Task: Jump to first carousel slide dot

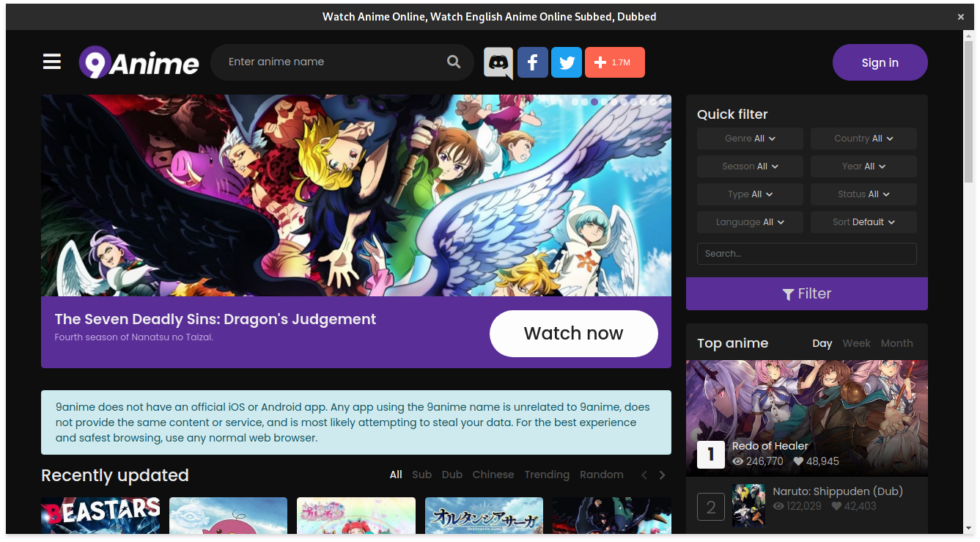Action: point(575,102)
